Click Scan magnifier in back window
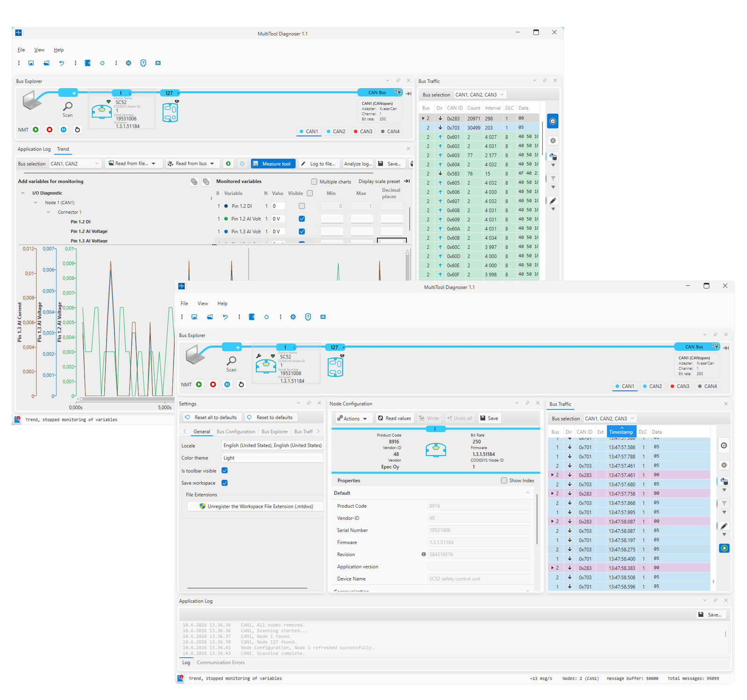The image size is (747, 700). (68, 107)
